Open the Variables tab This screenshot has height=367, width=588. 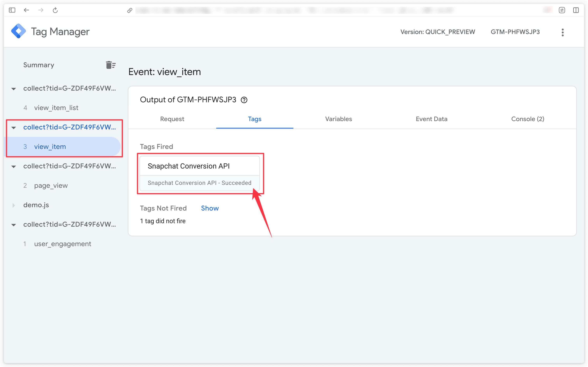[338, 119]
